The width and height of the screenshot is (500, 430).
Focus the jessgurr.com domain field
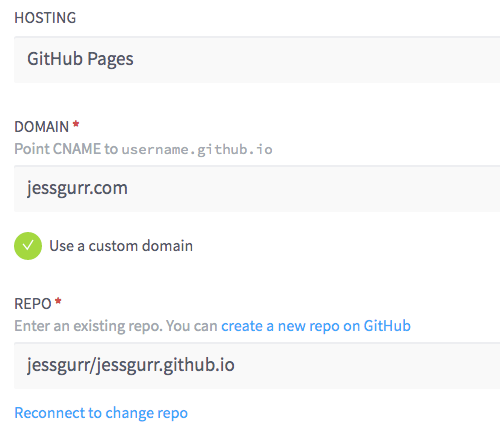[x=257, y=189]
